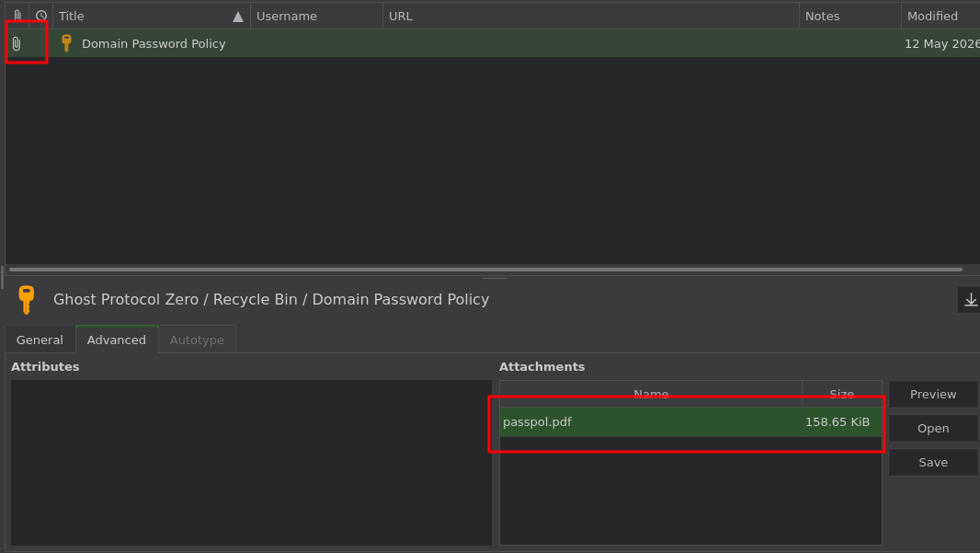
Task: Click the Notes column header
Action: point(850,16)
